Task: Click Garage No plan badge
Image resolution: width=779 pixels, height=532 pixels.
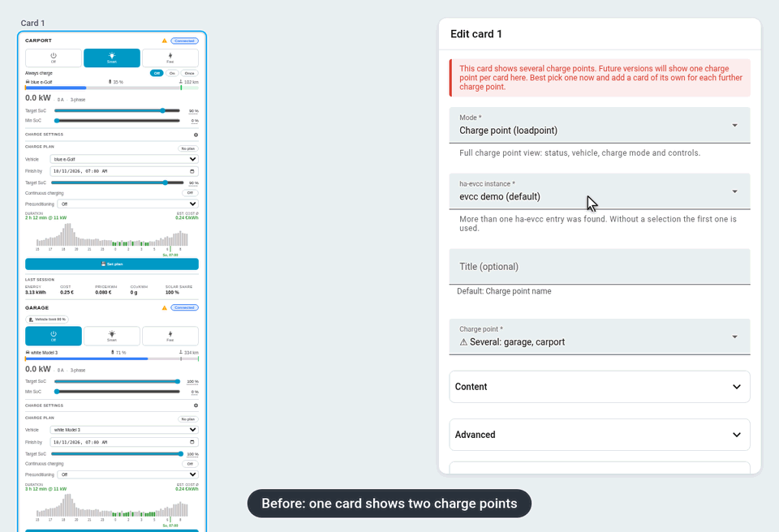Action: (x=188, y=419)
